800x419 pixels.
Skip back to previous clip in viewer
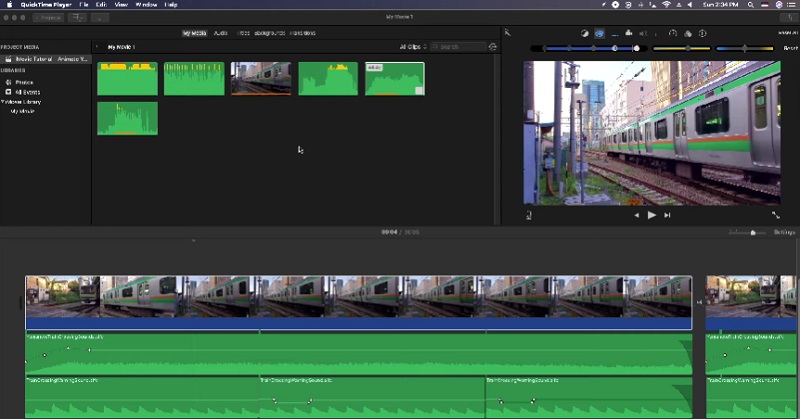636,215
